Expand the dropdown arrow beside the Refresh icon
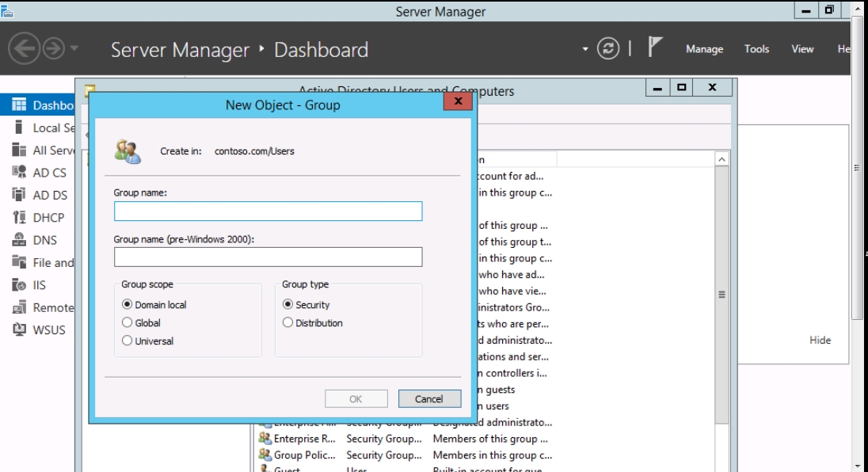This screenshot has width=868, height=472. (x=585, y=48)
